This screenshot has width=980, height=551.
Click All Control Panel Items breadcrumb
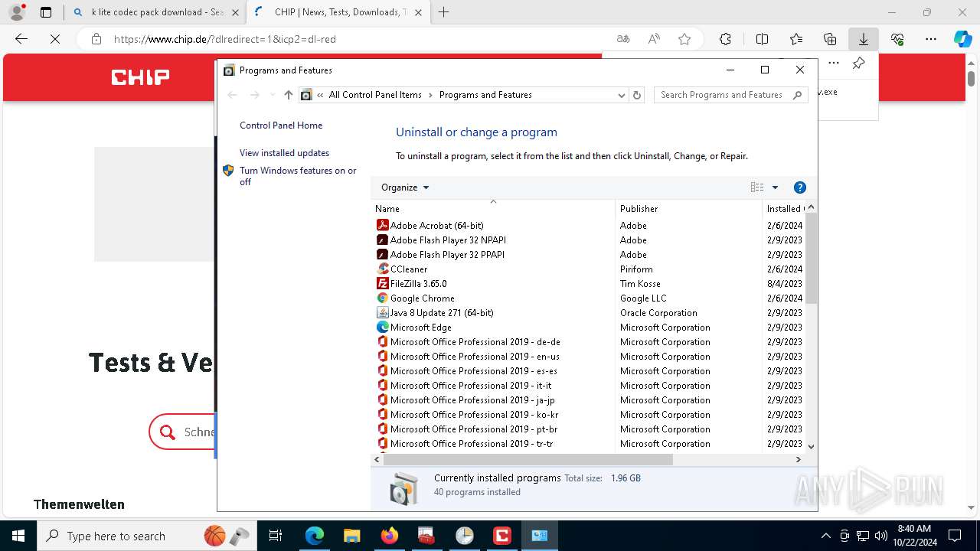pos(375,95)
